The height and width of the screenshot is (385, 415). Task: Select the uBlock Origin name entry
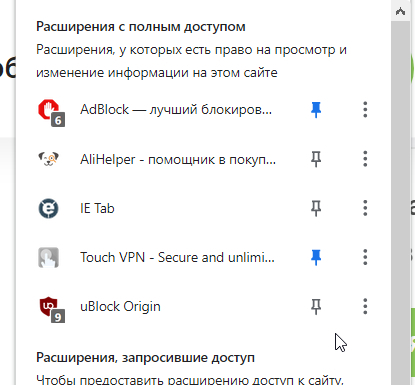pyautogui.click(x=120, y=307)
